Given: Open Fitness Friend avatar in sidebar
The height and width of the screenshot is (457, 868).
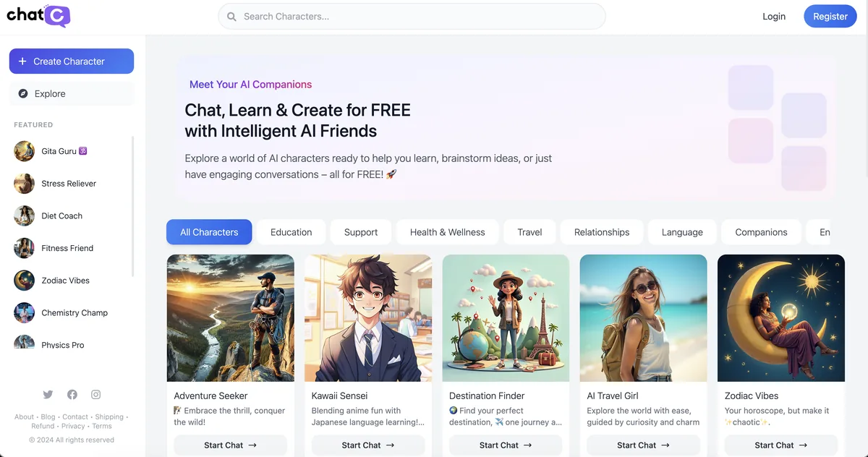Looking at the screenshot, I should (x=24, y=248).
